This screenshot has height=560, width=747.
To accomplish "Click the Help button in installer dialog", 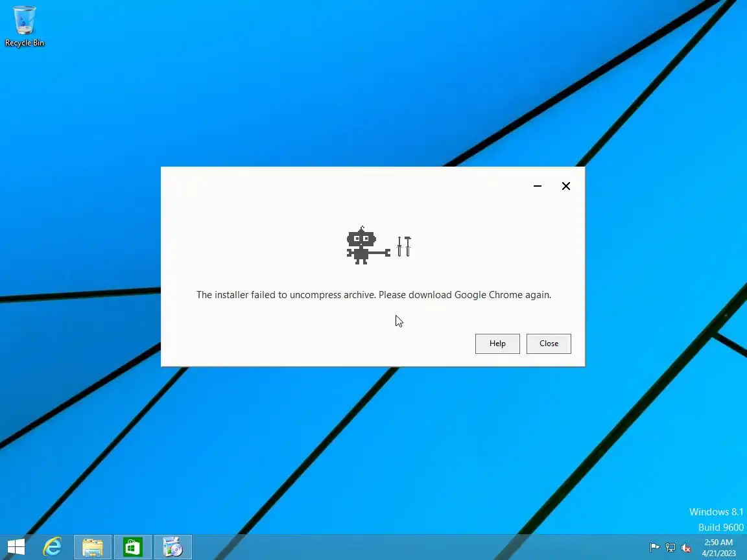I will pos(497,344).
